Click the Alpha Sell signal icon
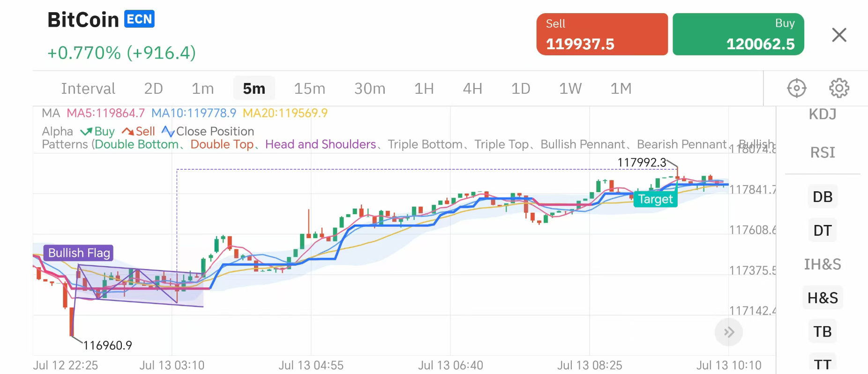The image size is (868, 374). point(128,132)
